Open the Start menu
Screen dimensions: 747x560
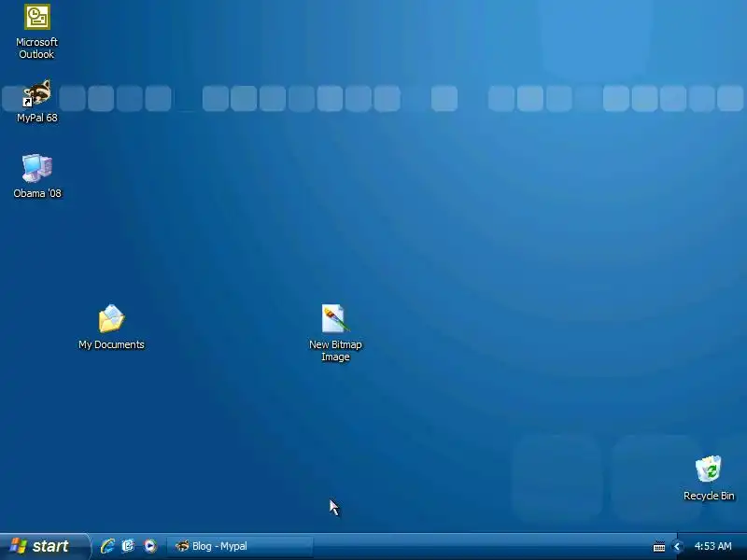(x=44, y=546)
